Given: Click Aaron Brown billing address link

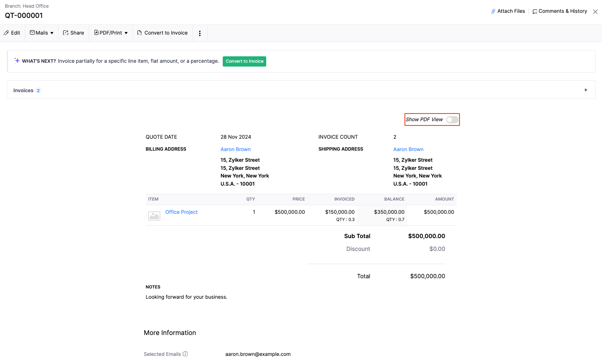Looking at the screenshot, I should point(236,149).
